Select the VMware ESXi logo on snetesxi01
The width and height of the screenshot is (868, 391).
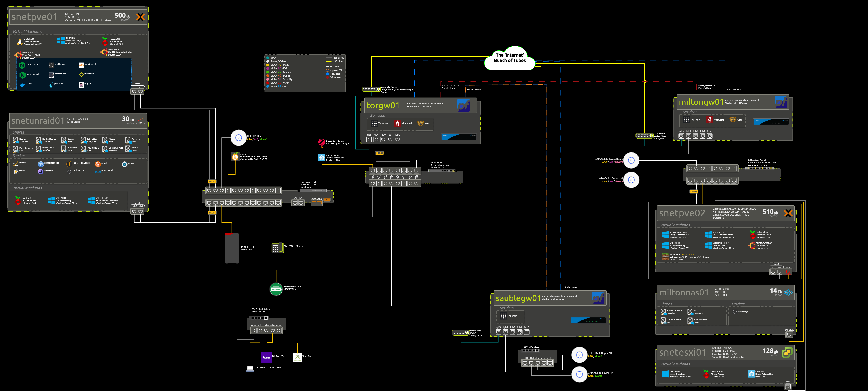[x=787, y=352]
